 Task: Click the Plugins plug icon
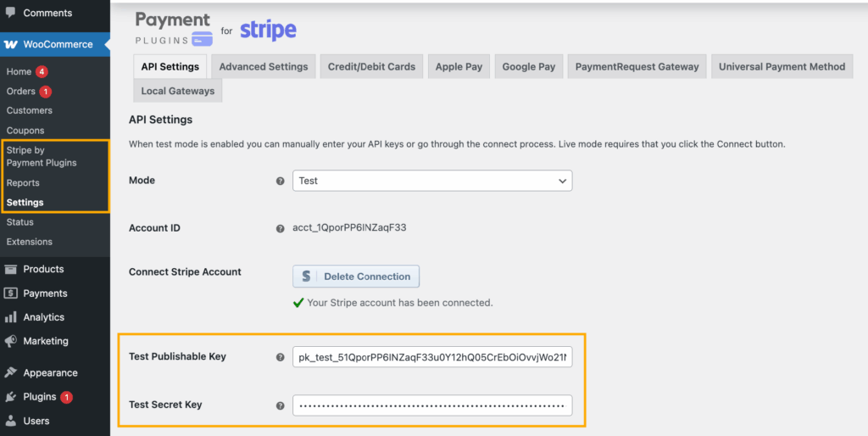point(10,397)
